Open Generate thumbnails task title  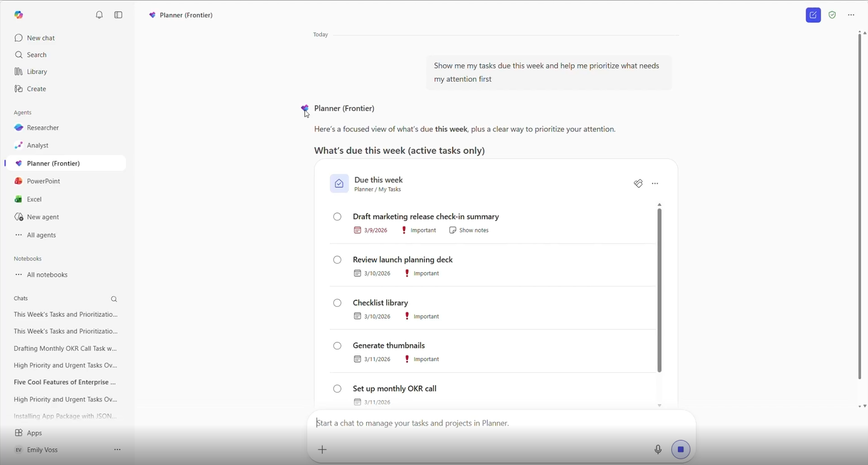389,346
